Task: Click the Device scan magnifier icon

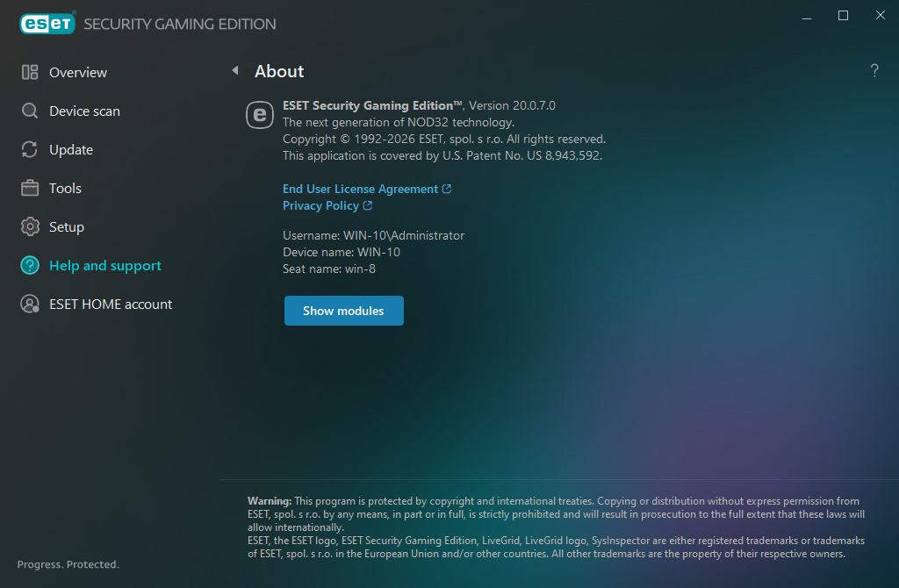Action: pyautogui.click(x=30, y=111)
